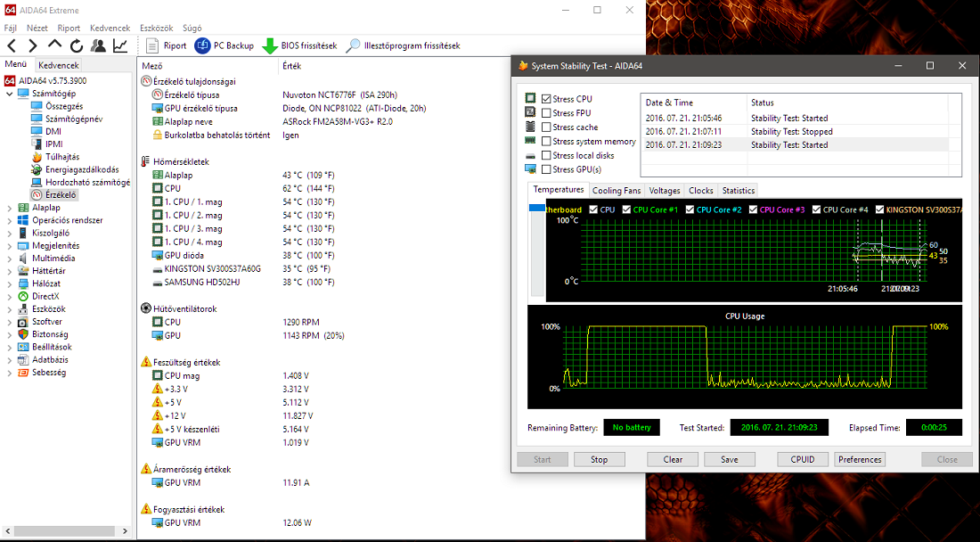Switch to the Kedvencek panel tab
Viewport: 980px width, 542px height.
tap(58, 65)
